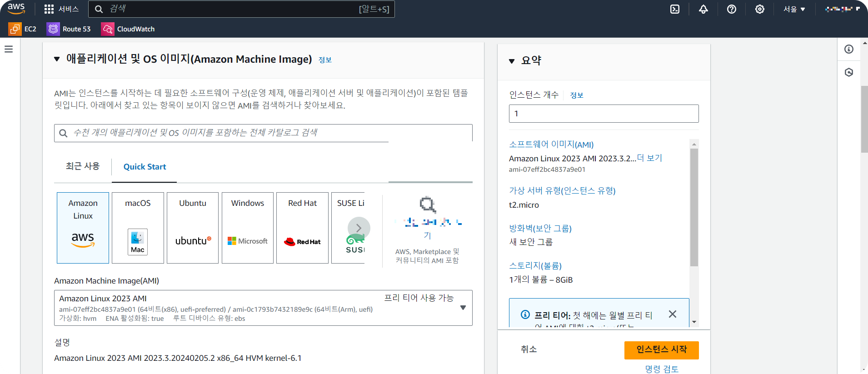Open the help question mark menu
This screenshot has height=374, width=868.
732,9
